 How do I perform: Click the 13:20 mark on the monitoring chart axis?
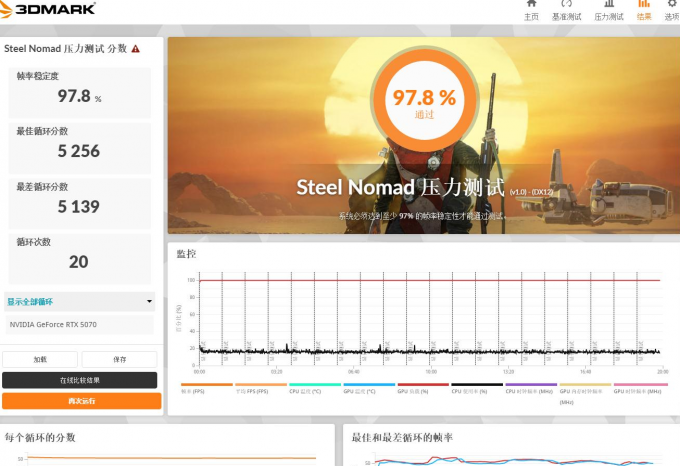[x=508, y=372]
